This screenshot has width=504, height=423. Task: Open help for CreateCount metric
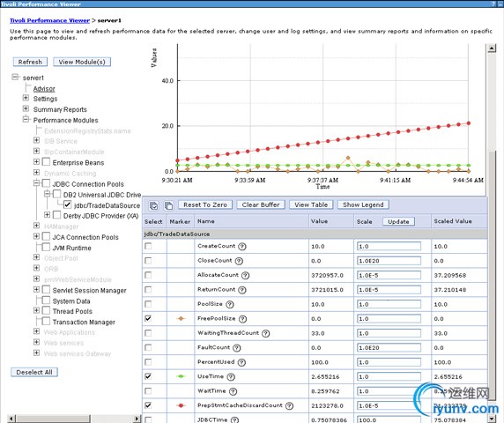242,247
